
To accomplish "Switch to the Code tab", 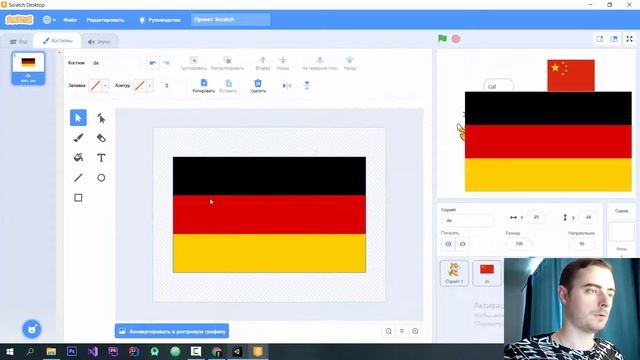I will 19,42.
